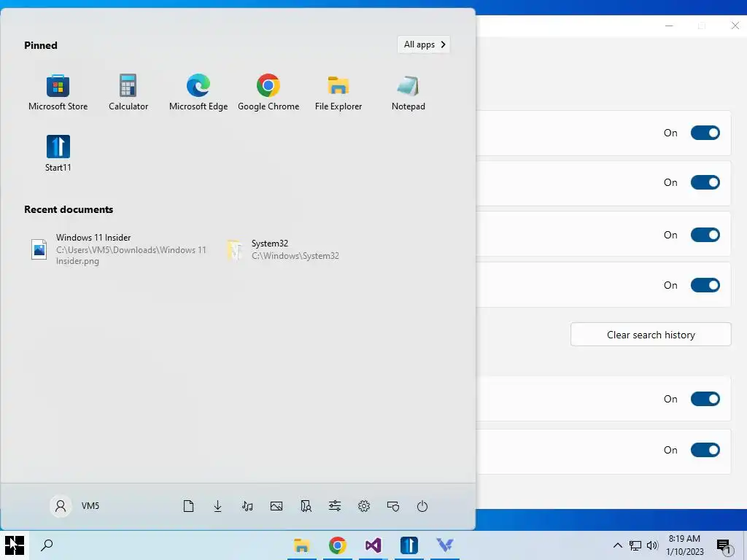Screen dimensions: 747x560
Task: Open Downloads arrow icon in Start menu footer
Action: click(x=217, y=506)
